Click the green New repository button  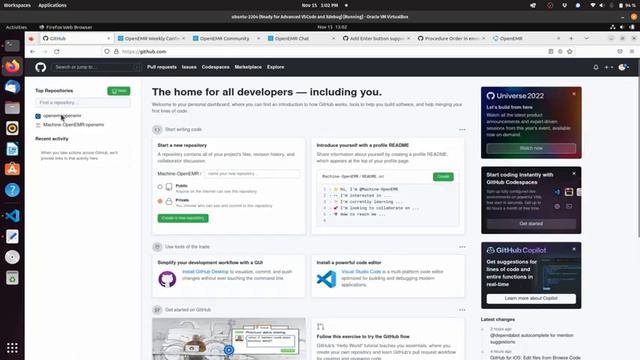point(119,91)
